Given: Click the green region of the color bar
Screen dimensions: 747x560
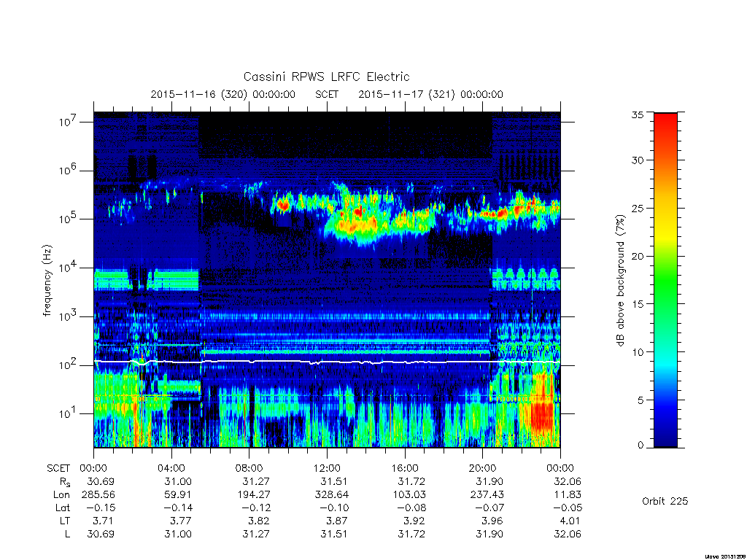Looking at the screenshot, I should pos(665,281).
